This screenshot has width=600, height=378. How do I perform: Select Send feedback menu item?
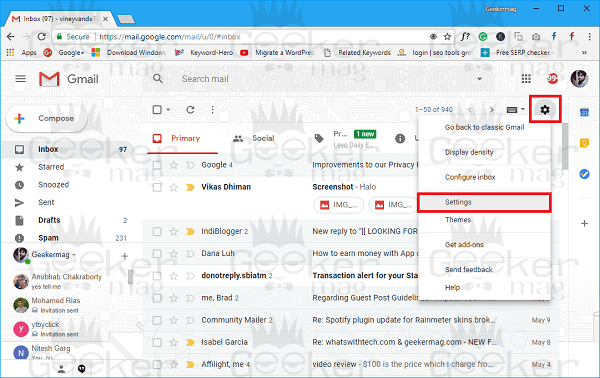pos(469,270)
